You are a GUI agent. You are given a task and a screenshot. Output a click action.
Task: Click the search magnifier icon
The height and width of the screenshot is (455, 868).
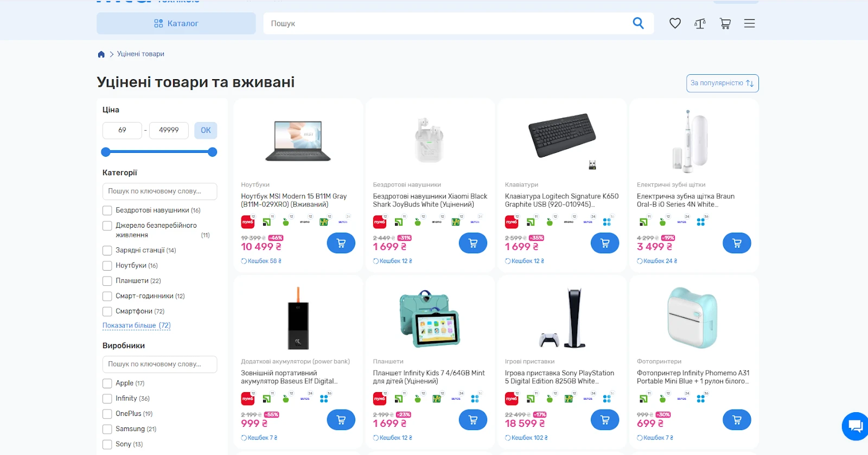pyautogui.click(x=638, y=23)
